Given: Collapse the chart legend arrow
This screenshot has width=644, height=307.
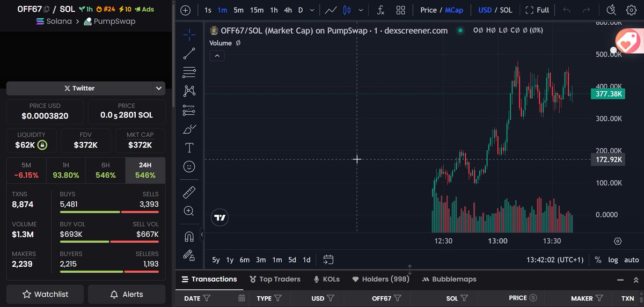Looking at the screenshot, I should [217, 55].
